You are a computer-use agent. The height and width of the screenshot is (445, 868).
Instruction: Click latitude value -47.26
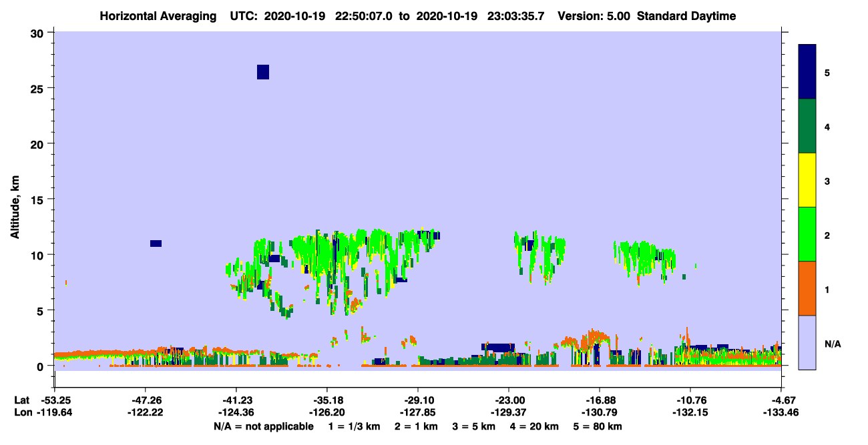coord(146,400)
